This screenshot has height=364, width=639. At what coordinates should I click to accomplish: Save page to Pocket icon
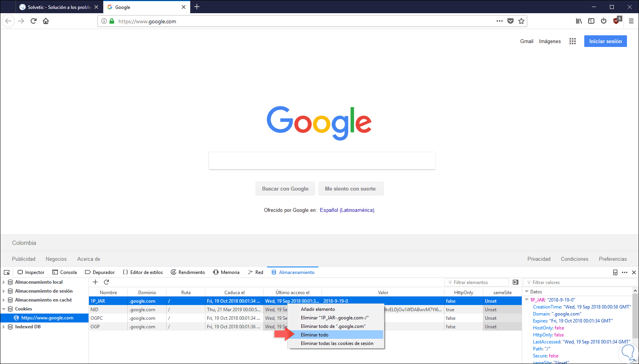coord(511,21)
